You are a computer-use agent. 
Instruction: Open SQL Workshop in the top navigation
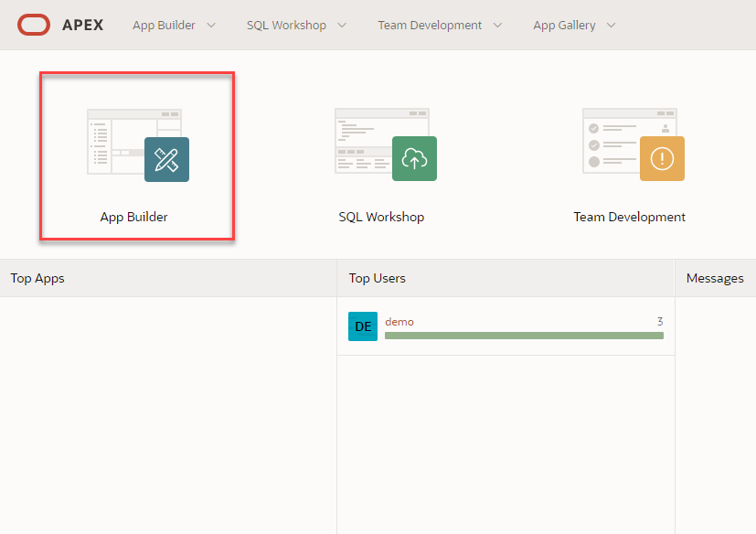click(x=286, y=25)
